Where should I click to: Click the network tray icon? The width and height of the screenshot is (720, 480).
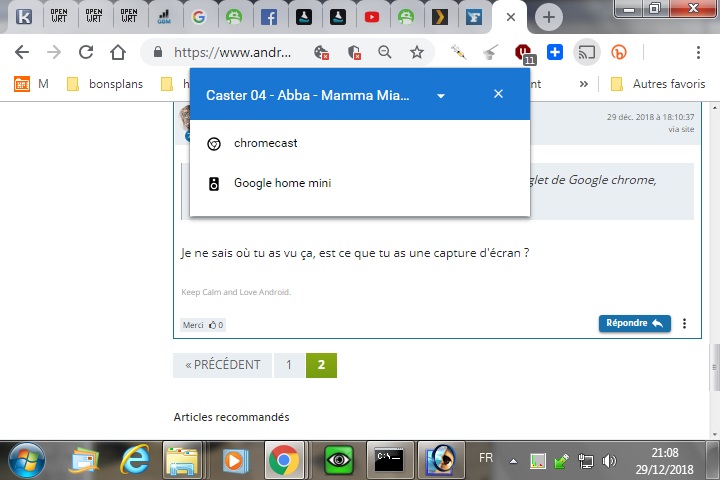[x=585, y=461]
